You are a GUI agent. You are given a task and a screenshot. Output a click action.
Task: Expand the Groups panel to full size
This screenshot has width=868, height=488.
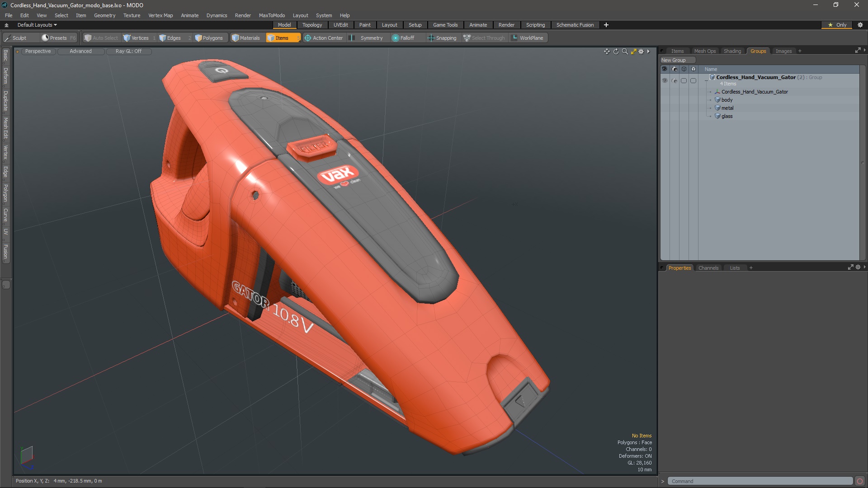click(x=858, y=51)
